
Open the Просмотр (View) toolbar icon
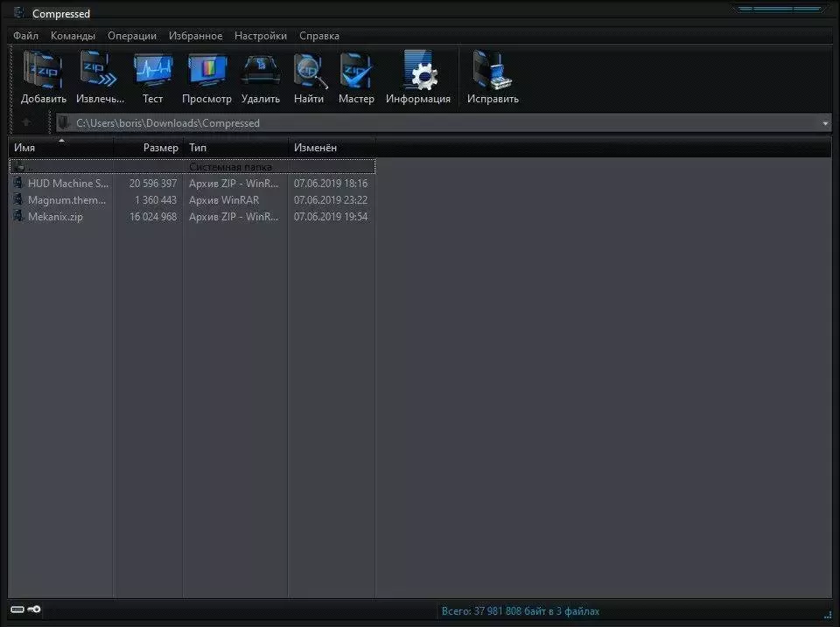click(x=206, y=72)
